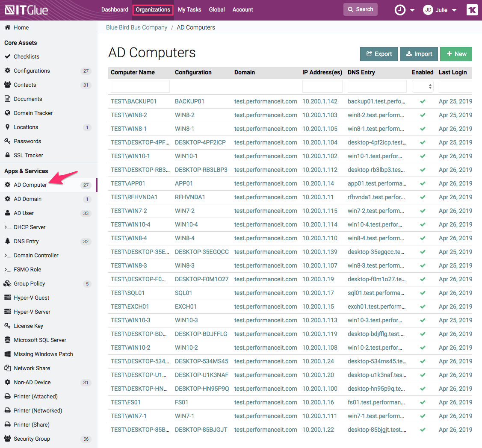Screen dimensions: 482x448
Task: Click the Printer (Networked) icon
Action: point(7,410)
